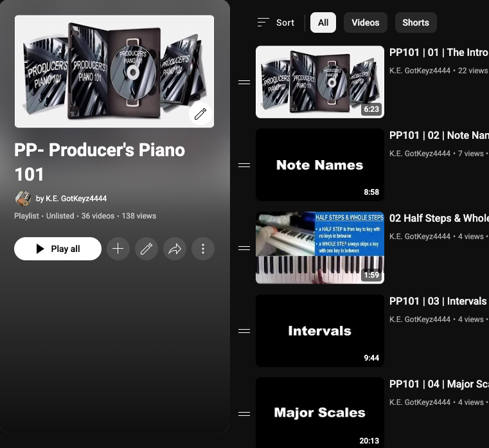Click the add videos plus icon

click(x=118, y=249)
